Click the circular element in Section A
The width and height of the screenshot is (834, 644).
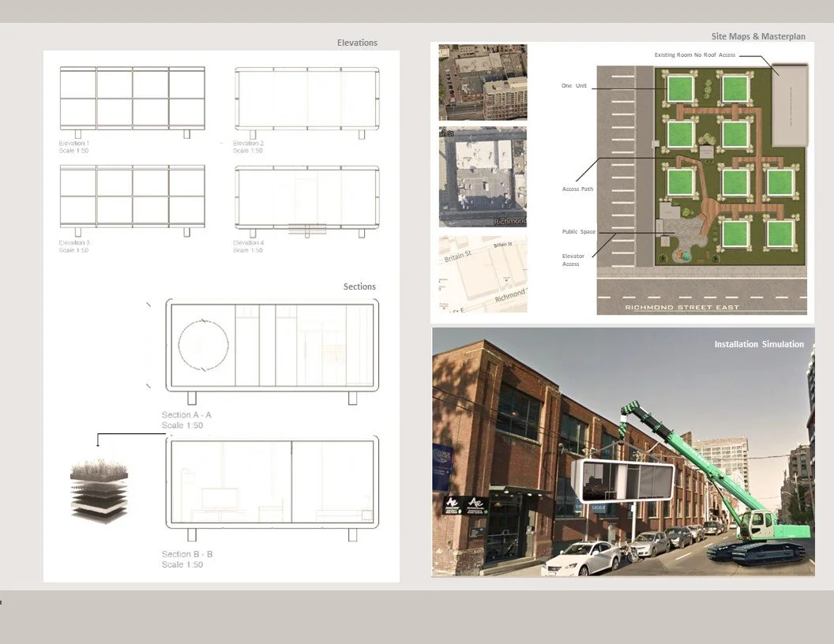click(203, 345)
